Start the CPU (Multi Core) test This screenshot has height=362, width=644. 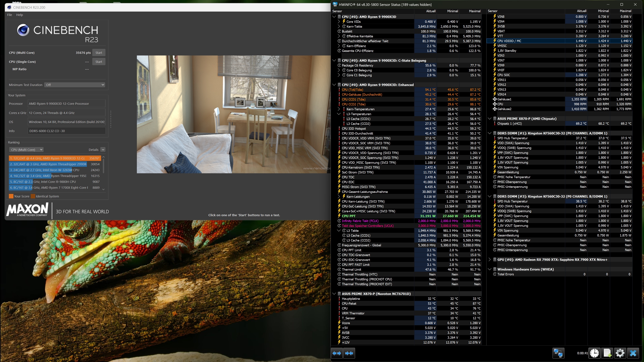click(x=99, y=53)
